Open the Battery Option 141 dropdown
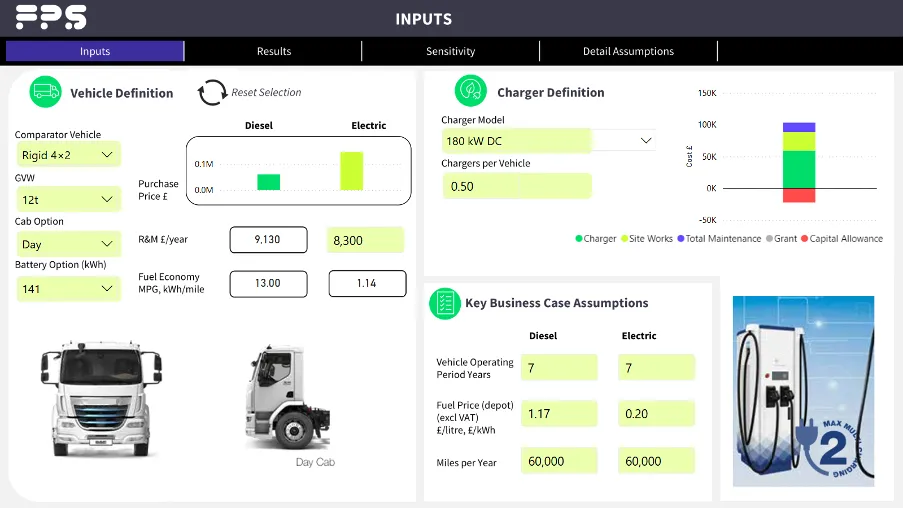Screen dimensions: 904x508 click(68, 288)
